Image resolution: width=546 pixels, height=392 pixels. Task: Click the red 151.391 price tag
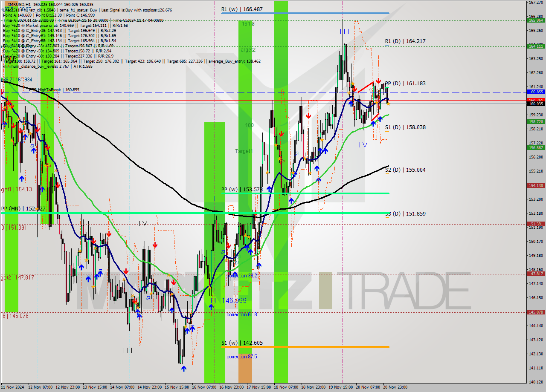coord(535,224)
